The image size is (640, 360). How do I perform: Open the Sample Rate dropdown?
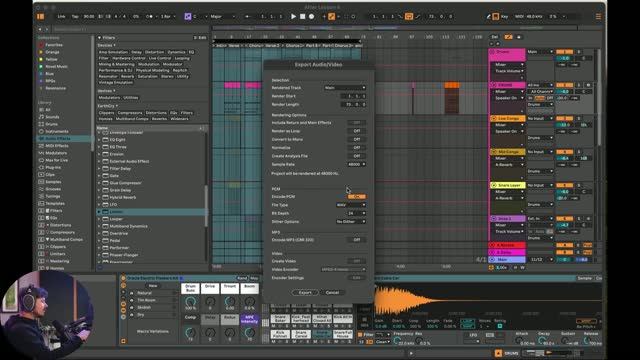tap(357, 164)
